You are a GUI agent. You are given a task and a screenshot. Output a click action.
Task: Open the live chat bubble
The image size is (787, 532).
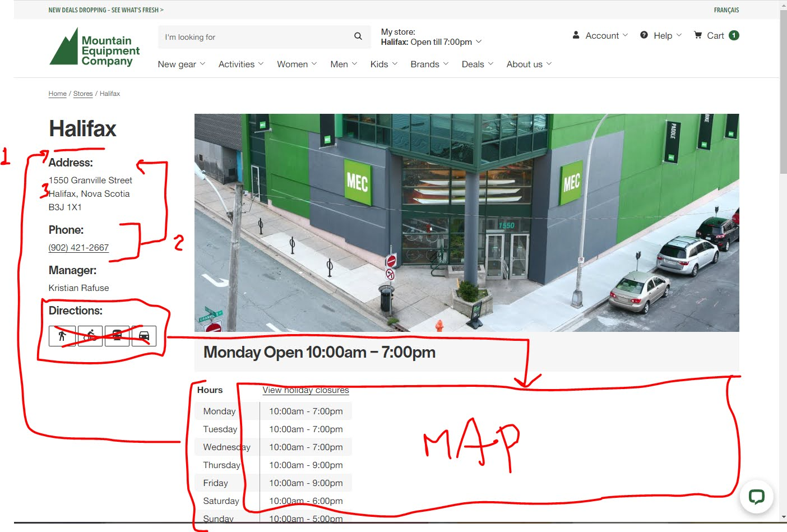click(756, 497)
